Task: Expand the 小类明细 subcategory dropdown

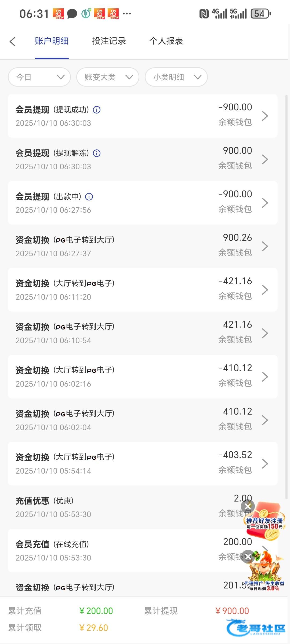Action: [x=176, y=77]
